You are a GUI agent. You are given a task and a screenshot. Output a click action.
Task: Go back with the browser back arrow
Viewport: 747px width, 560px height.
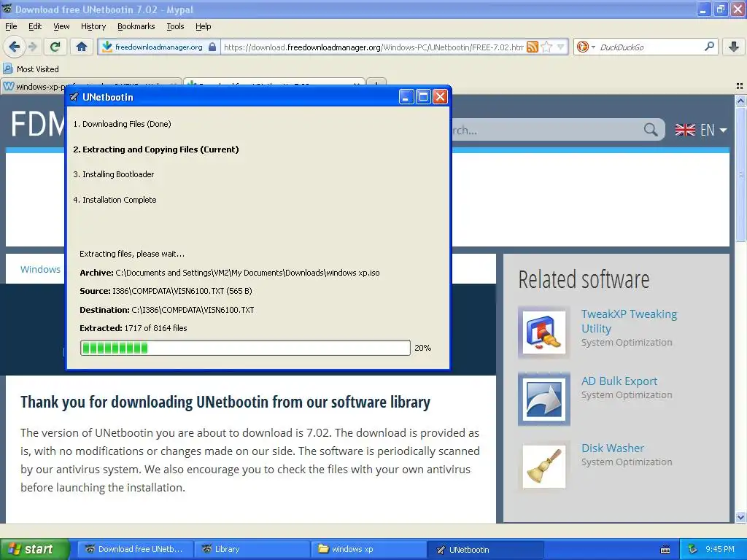tap(14, 47)
